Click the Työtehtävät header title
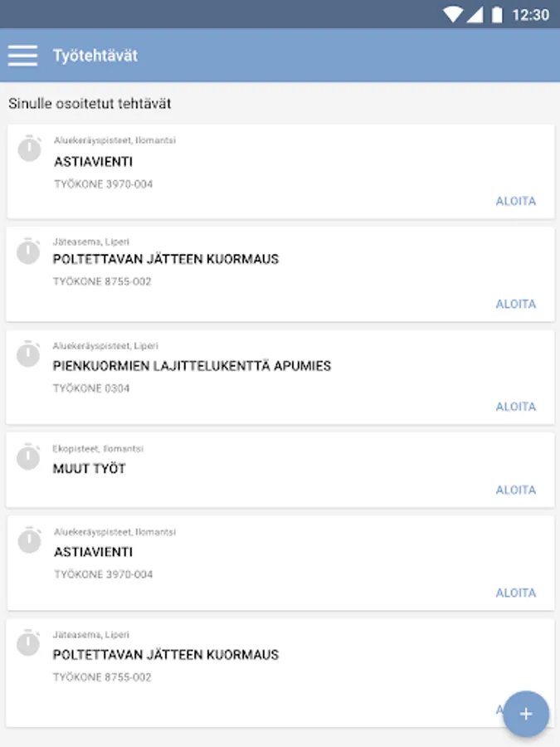Viewport: 560px width, 747px height. (x=95, y=56)
